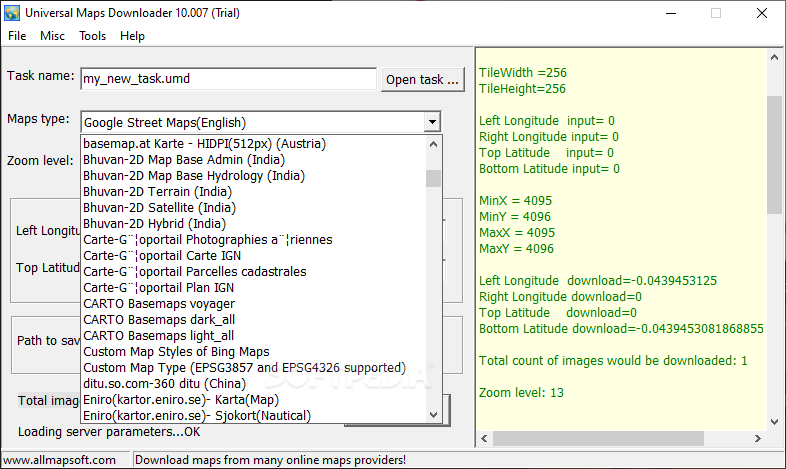Select Bhuvan-2D Map Base Hydrology (India)

click(x=253, y=176)
